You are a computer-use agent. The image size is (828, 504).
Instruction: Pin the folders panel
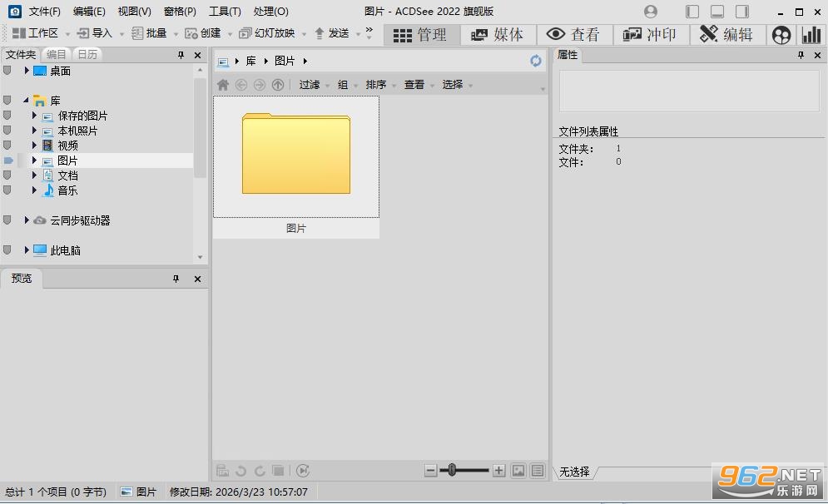(x=181, y=55)
